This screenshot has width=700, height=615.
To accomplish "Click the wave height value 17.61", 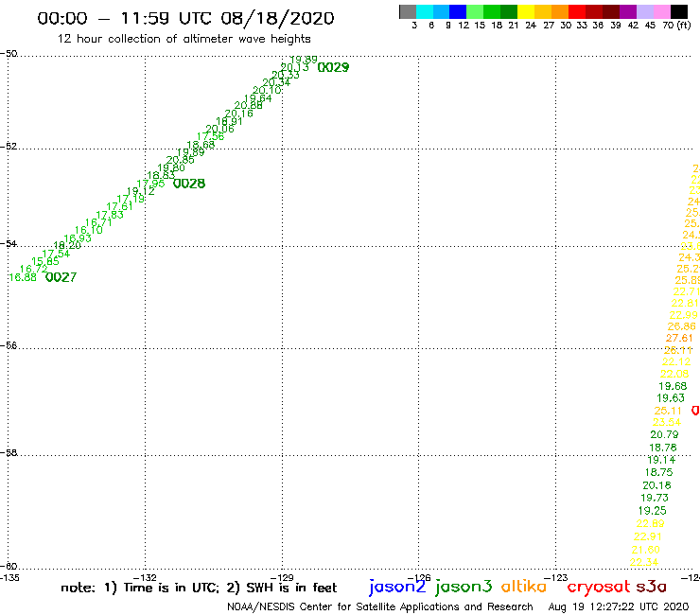I will 119,206.
